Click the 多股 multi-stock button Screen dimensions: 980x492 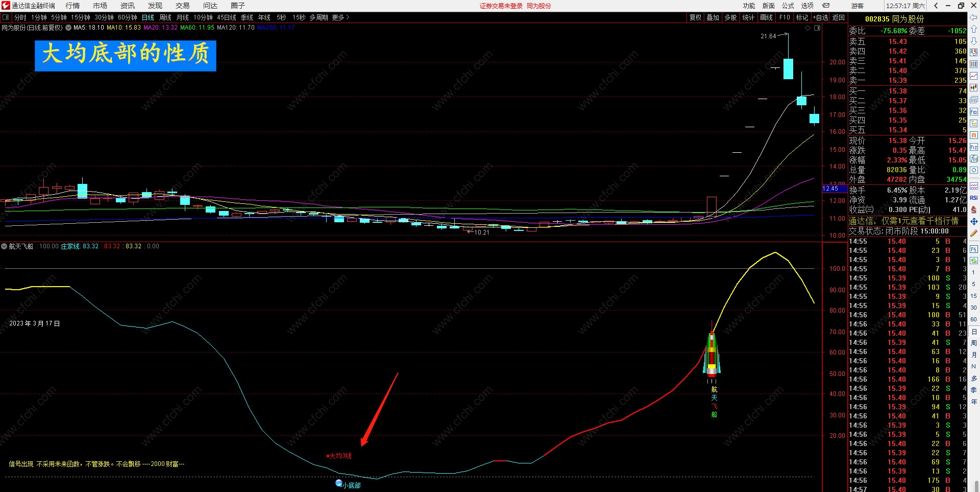(731, 17)
